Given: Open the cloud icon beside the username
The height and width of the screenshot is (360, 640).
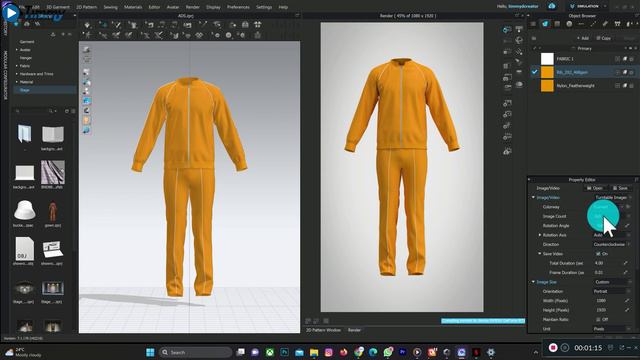Looking at the screenshot, I should pyautogui.click(x=552, y=6).
